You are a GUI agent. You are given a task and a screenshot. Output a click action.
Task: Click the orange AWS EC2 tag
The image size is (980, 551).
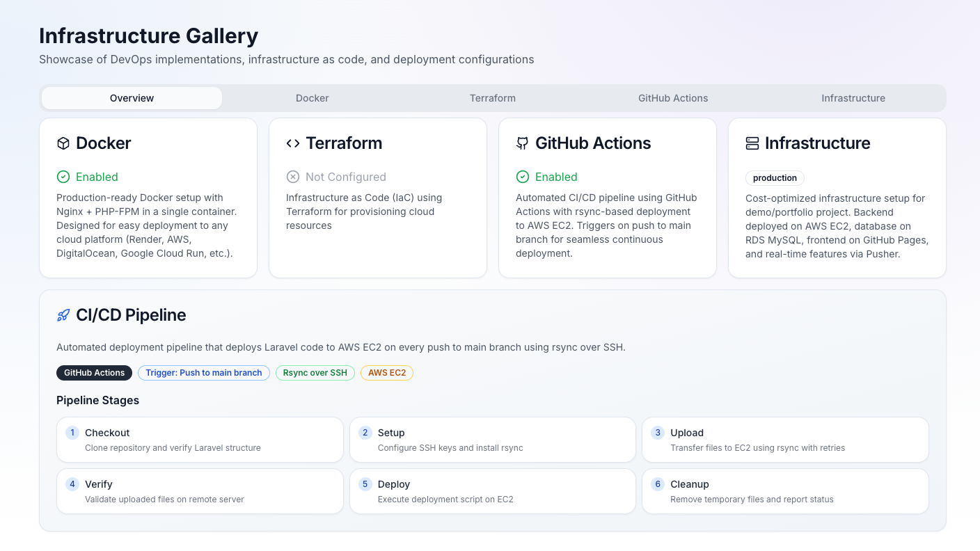coord(387,373)
